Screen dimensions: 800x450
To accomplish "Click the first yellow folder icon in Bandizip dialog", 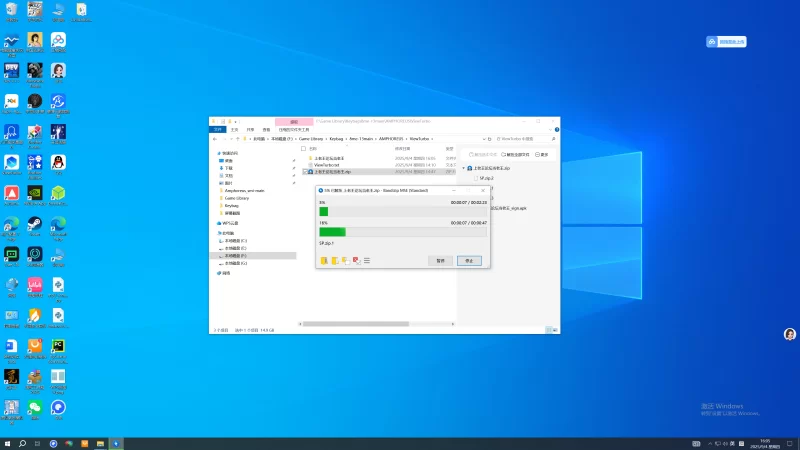I will point(324,260).
